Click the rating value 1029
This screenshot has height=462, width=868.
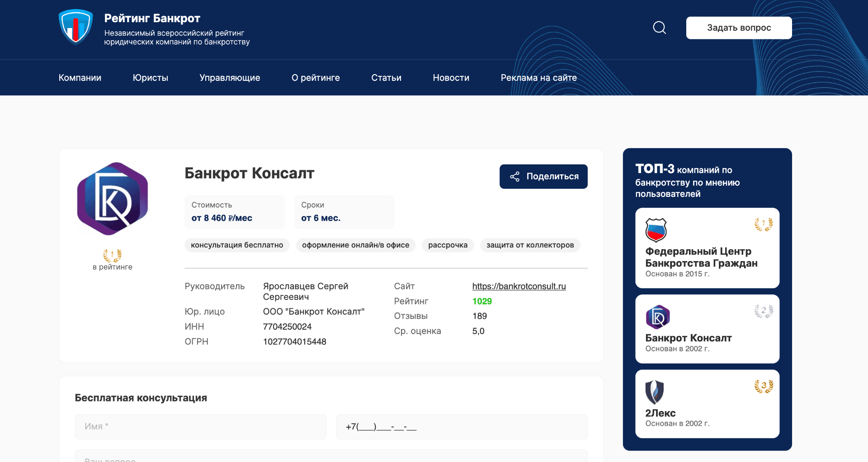click(x=482, y=301)
